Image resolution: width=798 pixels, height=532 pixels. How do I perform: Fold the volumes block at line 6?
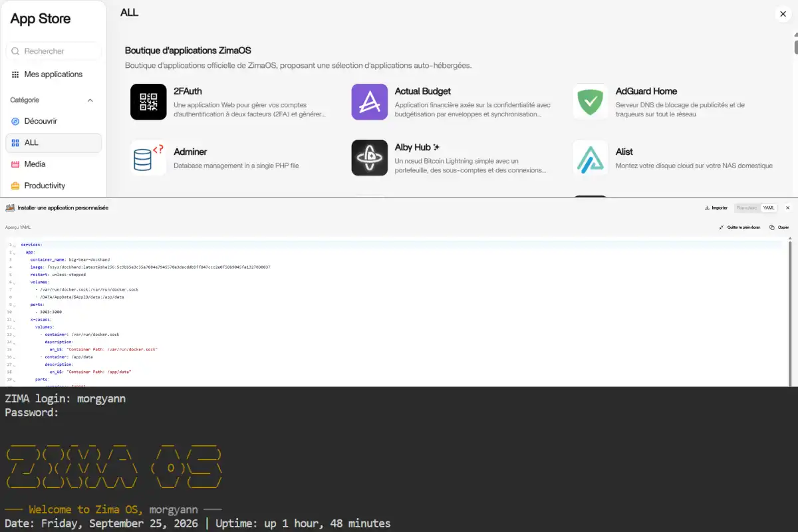15,283
